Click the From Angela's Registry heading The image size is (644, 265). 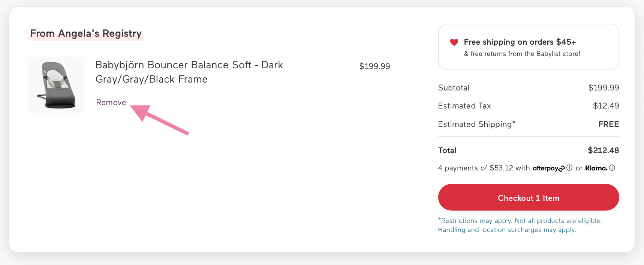86,33
